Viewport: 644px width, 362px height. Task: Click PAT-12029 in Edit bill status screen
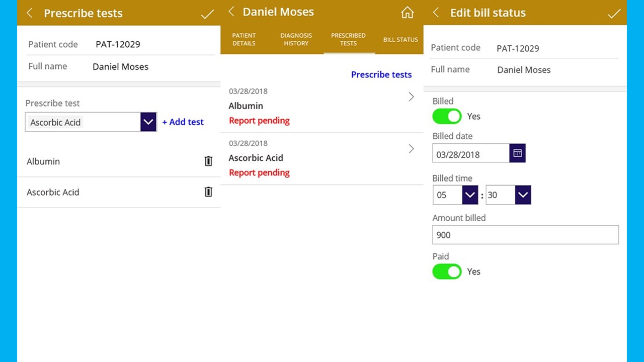(x=518, y=48)
